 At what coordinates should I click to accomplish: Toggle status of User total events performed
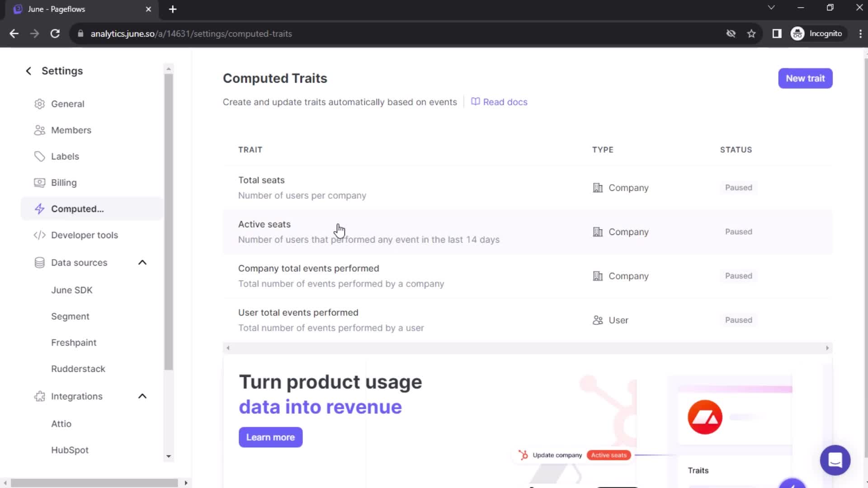point(739,320)
